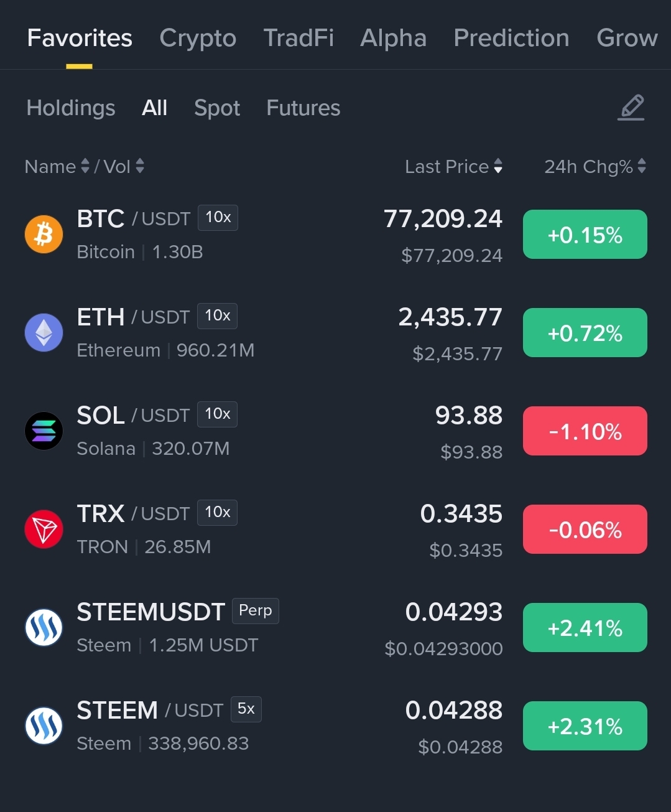
Task: Select the Ethereum diamond logo
Action: (44, 333)
